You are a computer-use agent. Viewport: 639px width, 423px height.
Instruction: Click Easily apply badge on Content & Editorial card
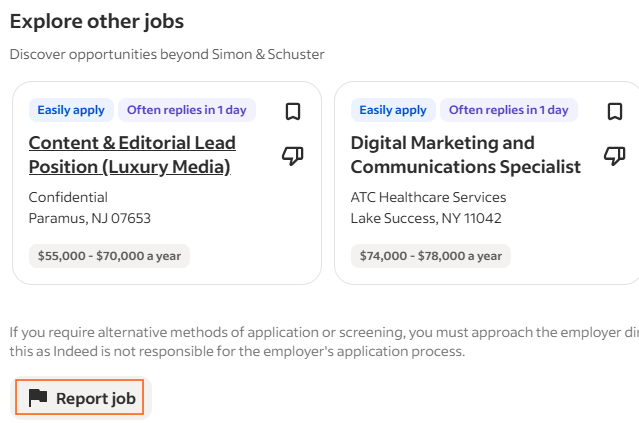71,110
